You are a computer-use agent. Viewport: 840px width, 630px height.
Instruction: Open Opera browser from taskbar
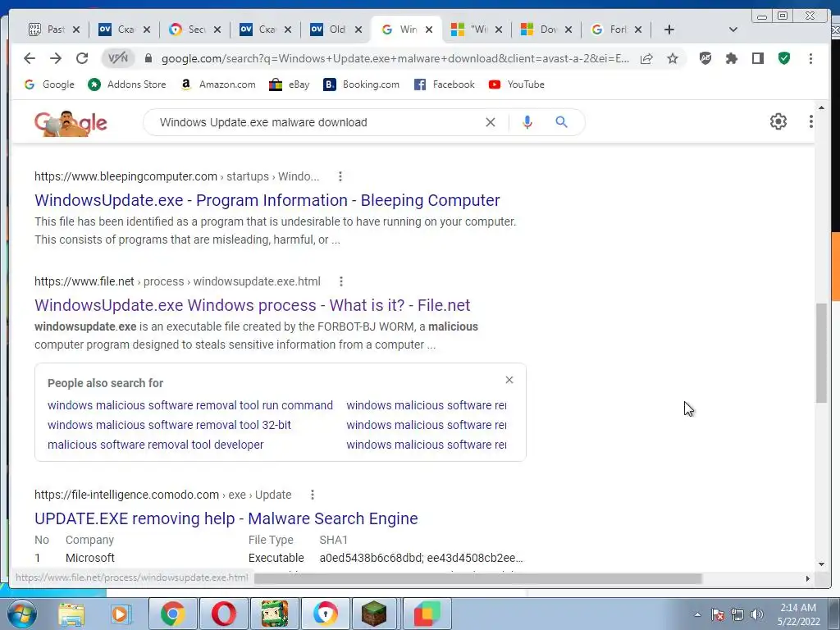(x=223, y=614)
